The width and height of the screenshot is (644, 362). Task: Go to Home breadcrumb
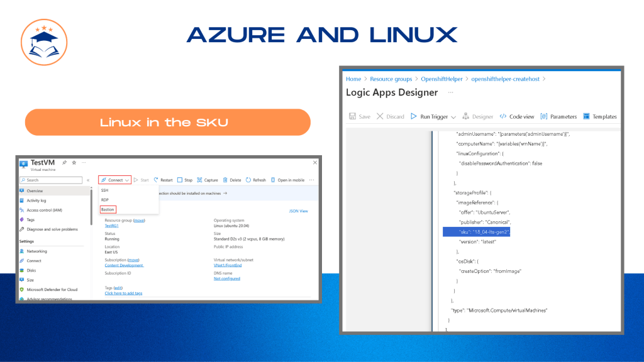point(353,79)
